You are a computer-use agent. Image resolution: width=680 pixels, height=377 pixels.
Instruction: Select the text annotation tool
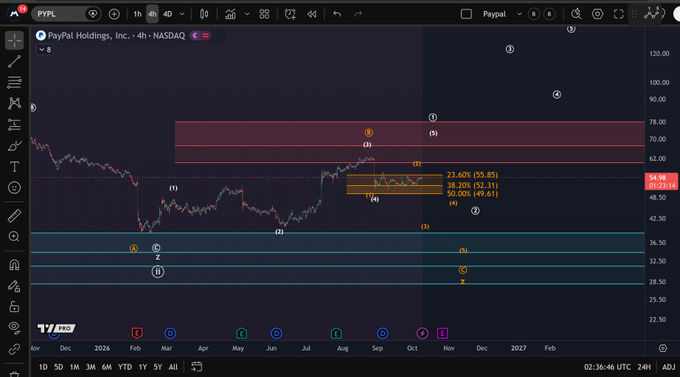click(14, 167)
